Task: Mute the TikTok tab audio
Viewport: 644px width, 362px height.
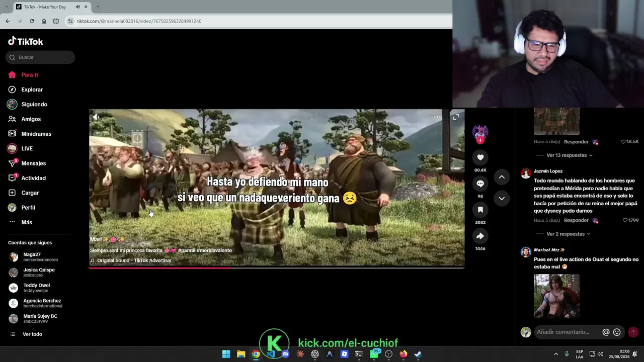Action: [77, 7]
